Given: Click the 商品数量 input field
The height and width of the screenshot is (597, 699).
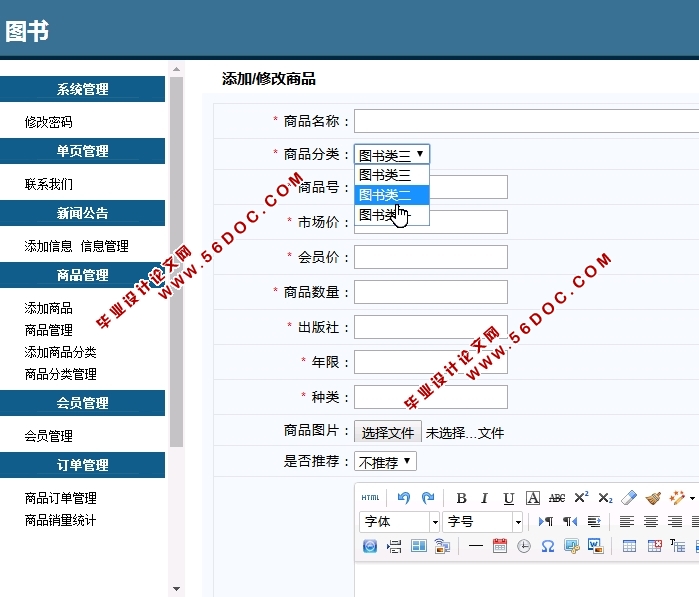Looking at the screenshot, I should pyautogui.click(x=431, y=292).
